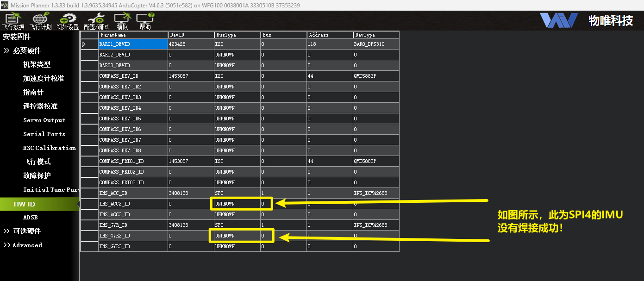Open the 故障保护 failsafe page
644x281 pixels.
pos(37,175)
